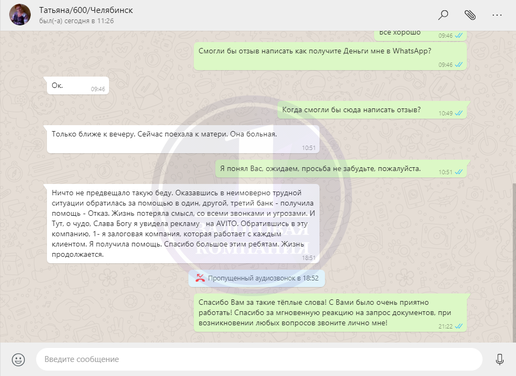Click the missed audio call notice at 18:52
The image size is (516, 376).
tap(256, 278)
